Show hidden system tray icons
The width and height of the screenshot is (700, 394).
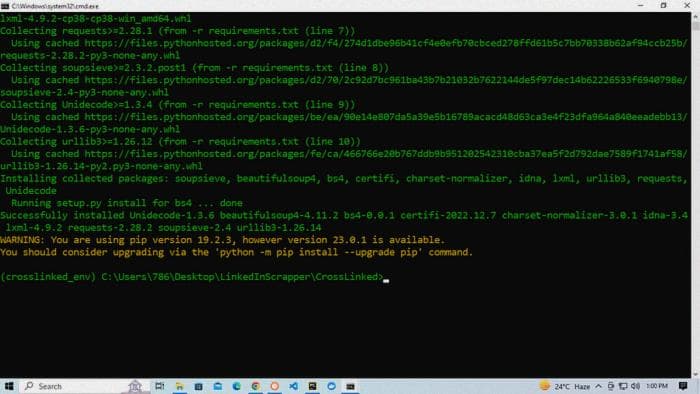coord(599,386)
